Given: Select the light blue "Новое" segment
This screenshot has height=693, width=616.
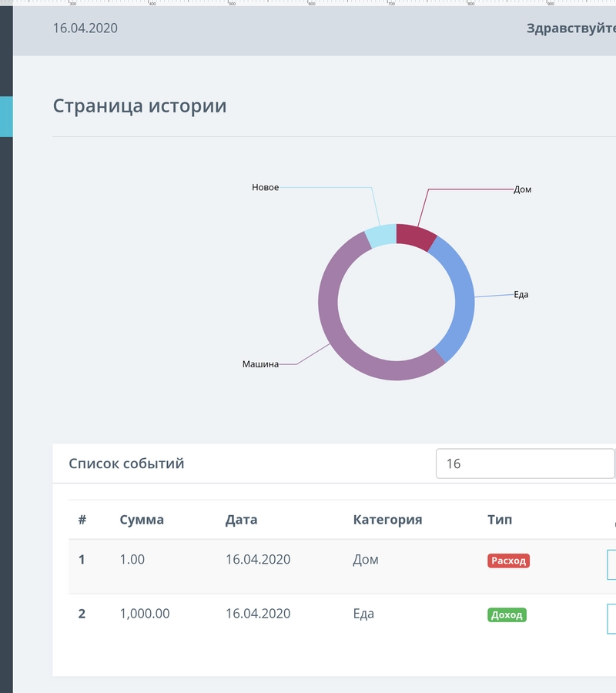Looking at the screenshot, I should (x=381, y=236).
